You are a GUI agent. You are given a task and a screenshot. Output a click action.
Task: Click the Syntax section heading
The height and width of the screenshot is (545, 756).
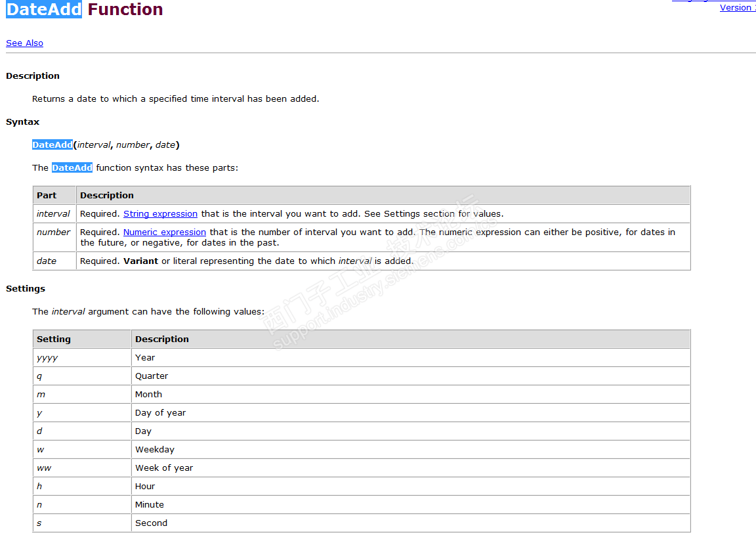(x=22, y=122)
